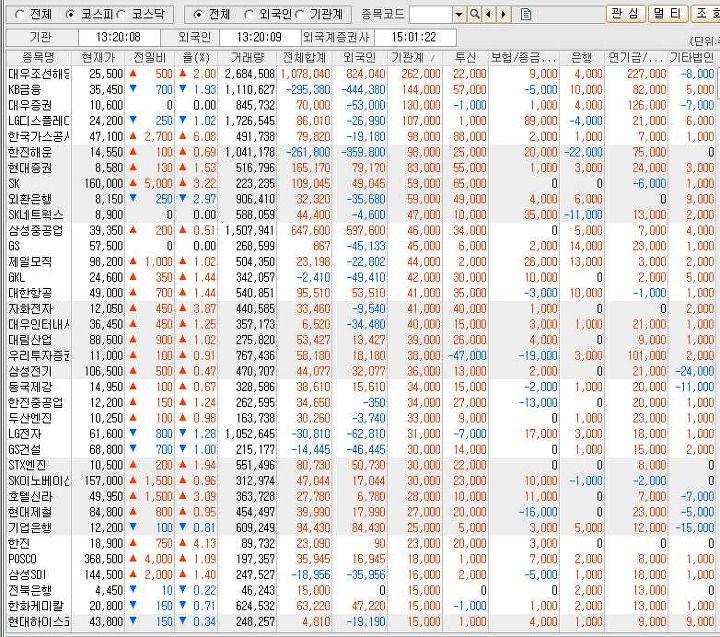
Task: Go to next stock with right arrow
Action: 504,15
